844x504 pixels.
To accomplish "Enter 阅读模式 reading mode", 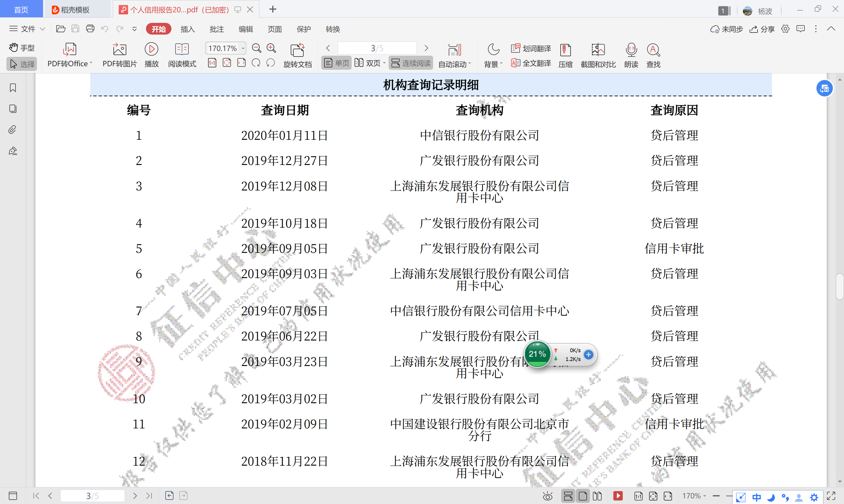I will point(182,55).
